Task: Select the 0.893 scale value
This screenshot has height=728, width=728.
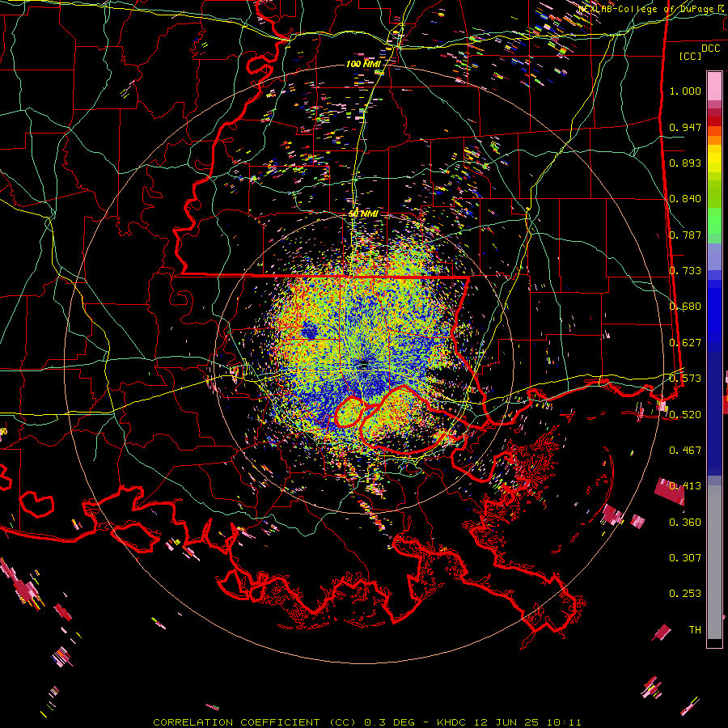Action: pos(685,163)
